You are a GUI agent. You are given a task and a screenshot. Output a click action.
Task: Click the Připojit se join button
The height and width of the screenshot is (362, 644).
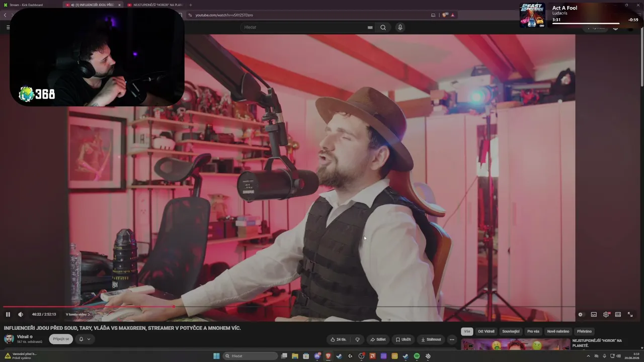[61, 339]
